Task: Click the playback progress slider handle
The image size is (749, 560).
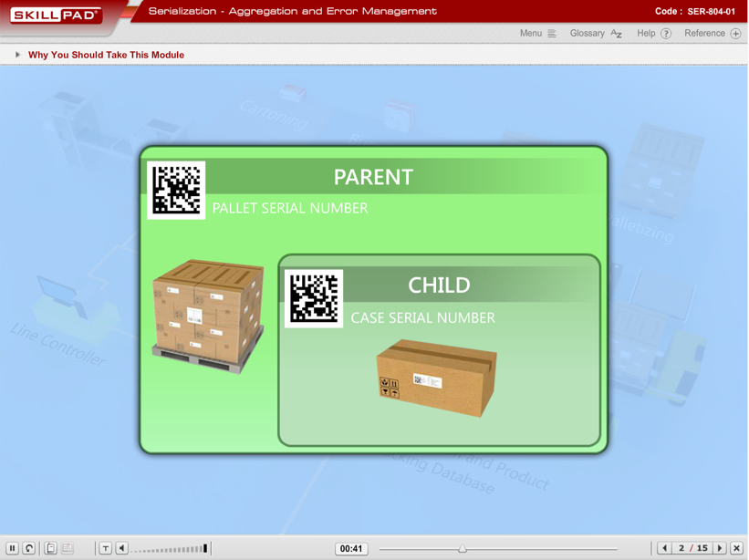Action: (463, 549)
